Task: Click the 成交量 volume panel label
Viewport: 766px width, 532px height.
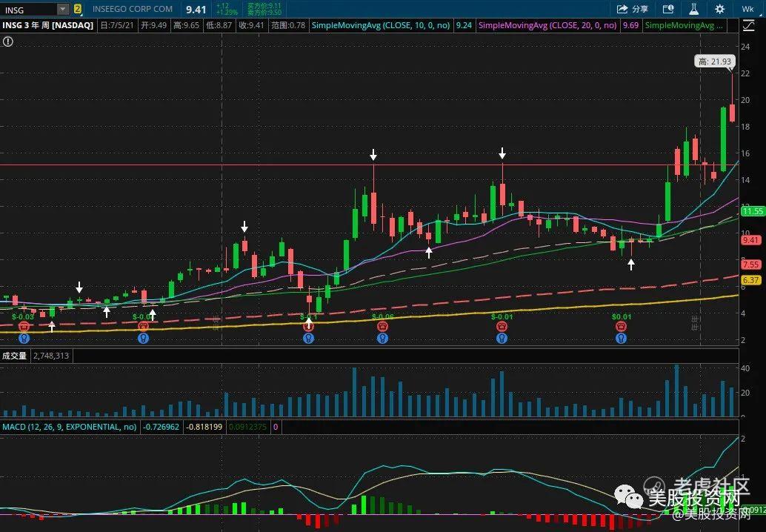Action: pos(14,356)
